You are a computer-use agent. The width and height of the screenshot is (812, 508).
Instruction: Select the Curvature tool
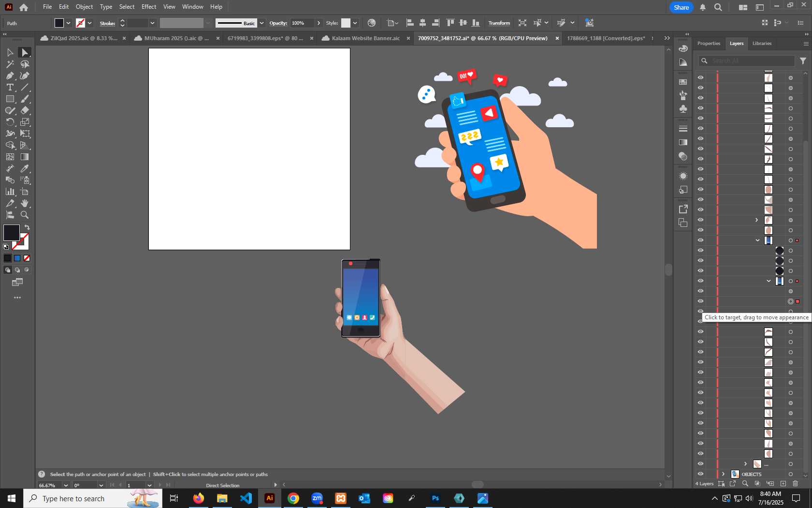pos(25,75)
